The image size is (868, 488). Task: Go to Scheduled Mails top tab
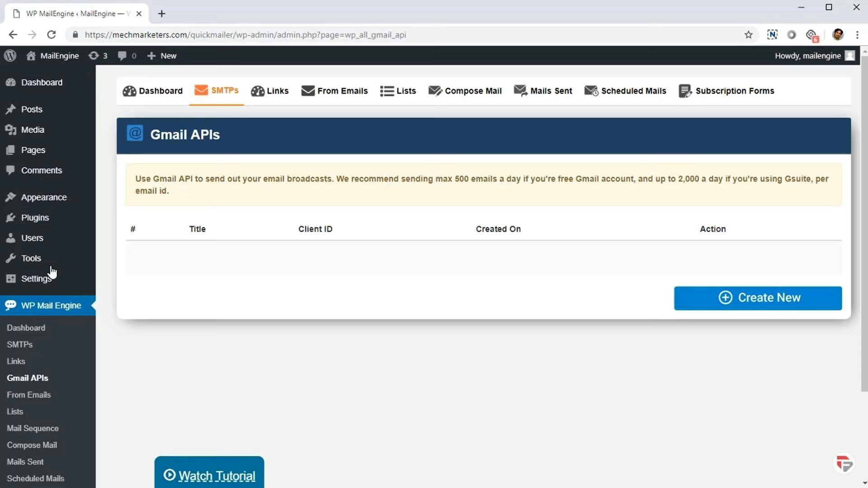pos(625,91)
